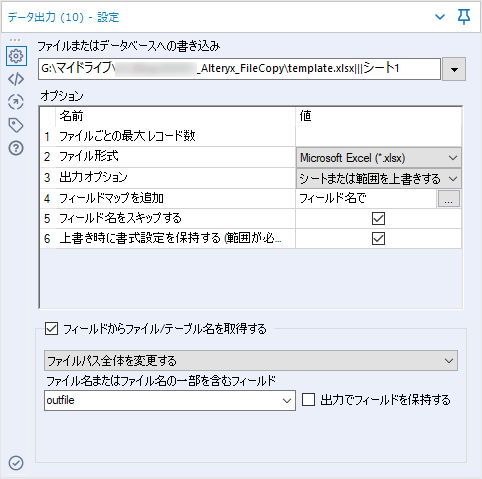482x479 pixels.
Task: Collapse the panel with title bar chevron
Action: coord(440,17)
